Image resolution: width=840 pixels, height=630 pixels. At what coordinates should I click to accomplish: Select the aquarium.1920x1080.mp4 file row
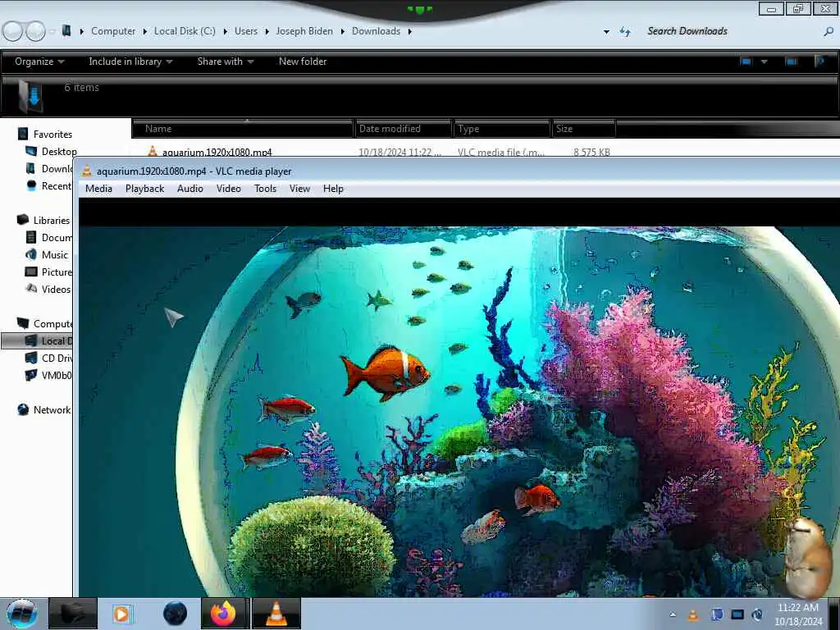(378, 151)
